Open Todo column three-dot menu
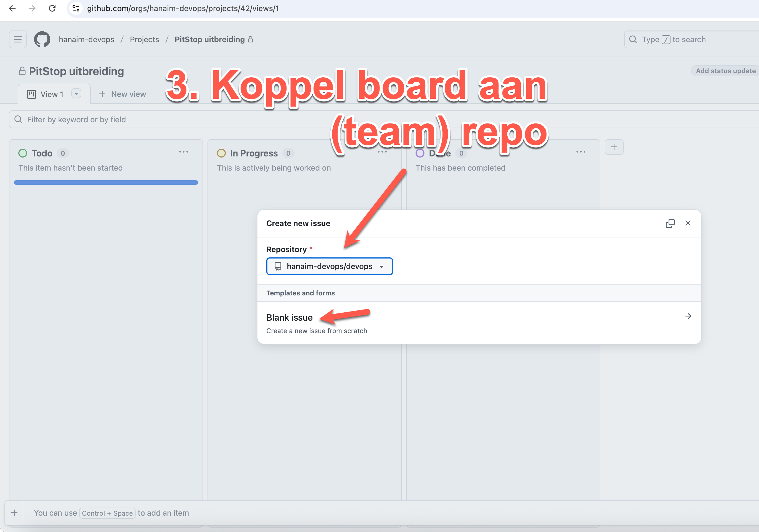 [x=183, y=152]
